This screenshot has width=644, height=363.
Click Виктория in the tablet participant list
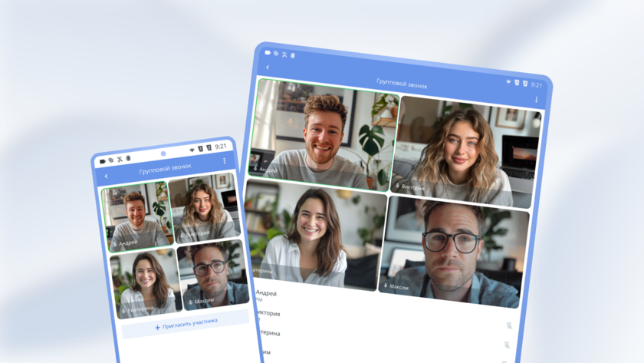coord(268,313)
